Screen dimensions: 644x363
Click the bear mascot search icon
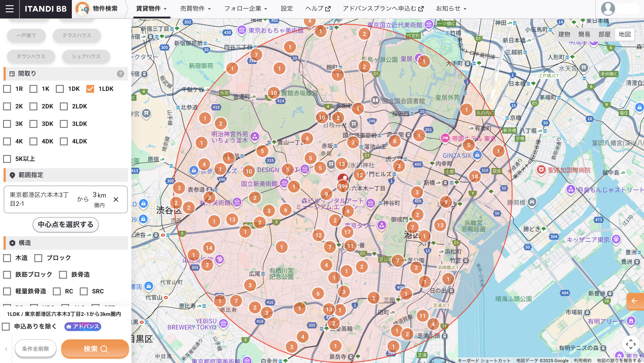(x=82, y=9)
